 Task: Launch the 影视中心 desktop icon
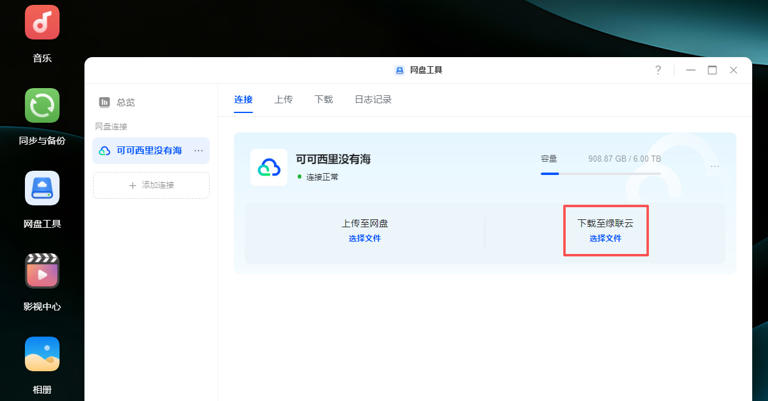point(42,271)
